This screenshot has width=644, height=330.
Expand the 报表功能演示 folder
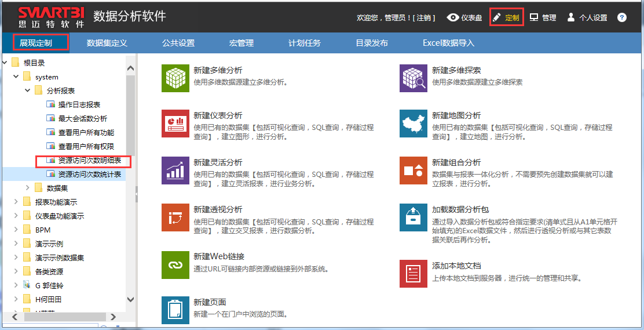click(16, 202)
